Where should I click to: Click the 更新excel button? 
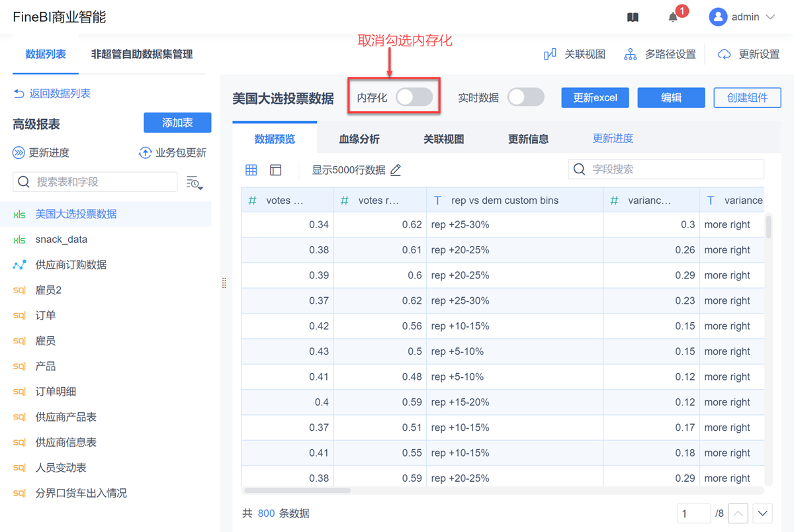click(x=595, y=97)
